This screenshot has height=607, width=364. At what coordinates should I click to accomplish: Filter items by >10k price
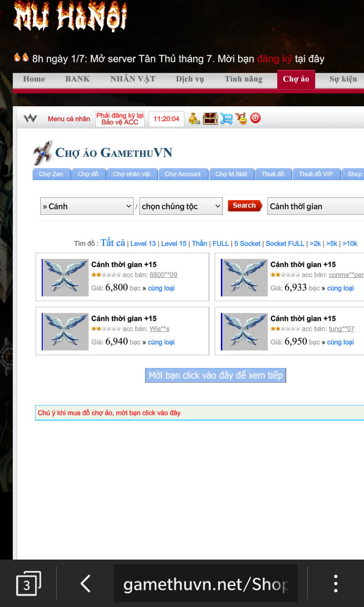coord(350,244)
